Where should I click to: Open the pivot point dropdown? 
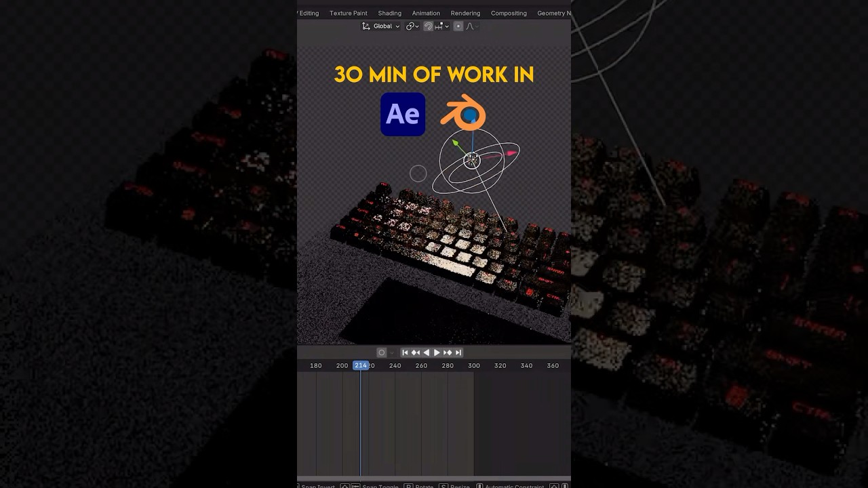coord(412,26)
